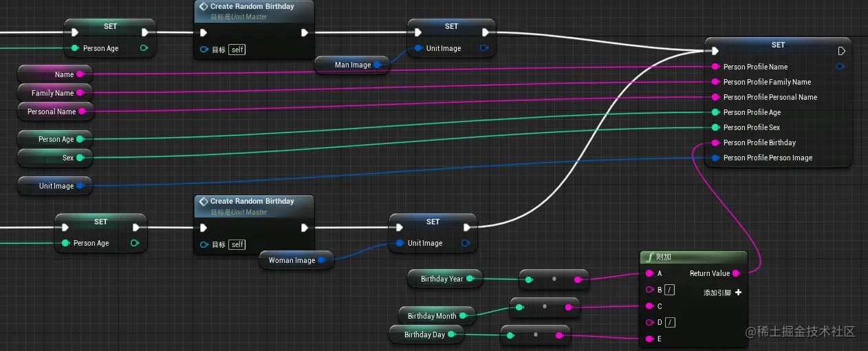868x351 pixels.
Task: Click the Name variable output pin
Action: click(x=80, y=74)
